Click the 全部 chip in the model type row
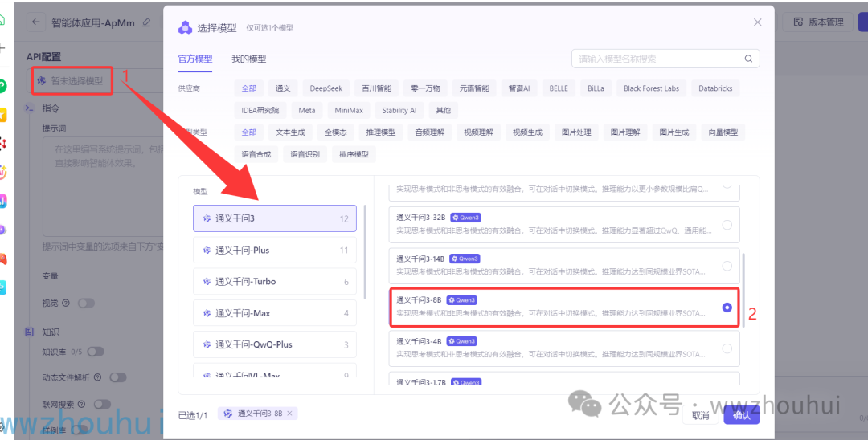The width and height of the screenshot is (868, 440). [249, 132]
